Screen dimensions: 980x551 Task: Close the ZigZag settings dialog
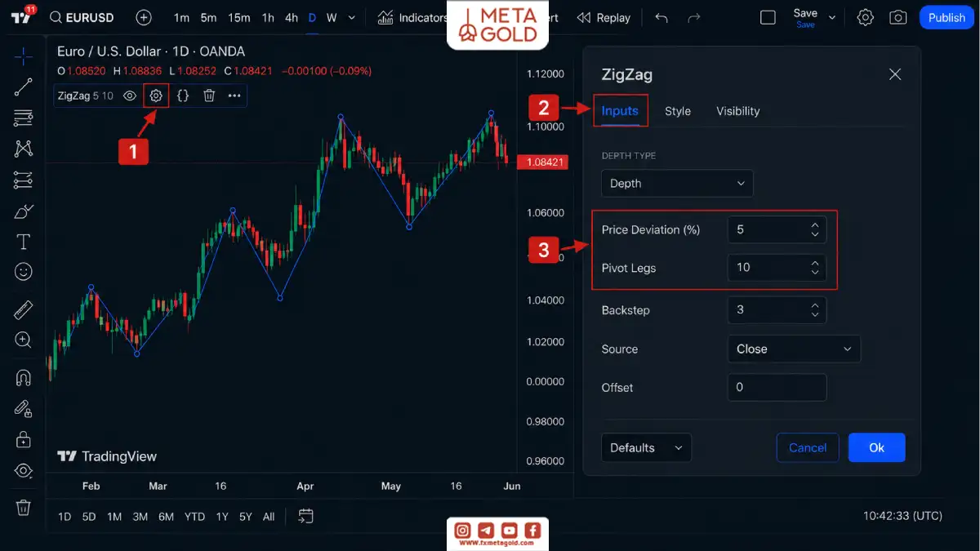coord(895,74)
